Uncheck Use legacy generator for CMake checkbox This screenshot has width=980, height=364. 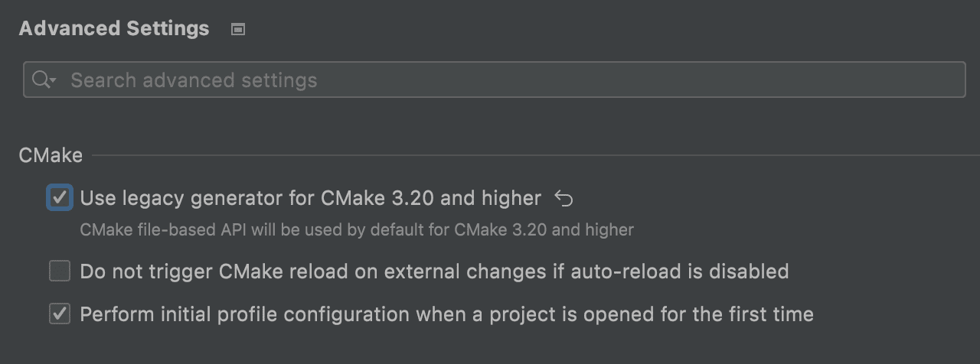(60, 198)
